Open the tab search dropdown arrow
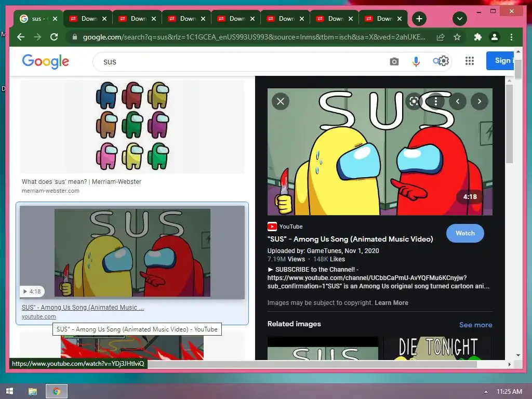Viewport: 532px width, 399px height. tap(460, 19)
